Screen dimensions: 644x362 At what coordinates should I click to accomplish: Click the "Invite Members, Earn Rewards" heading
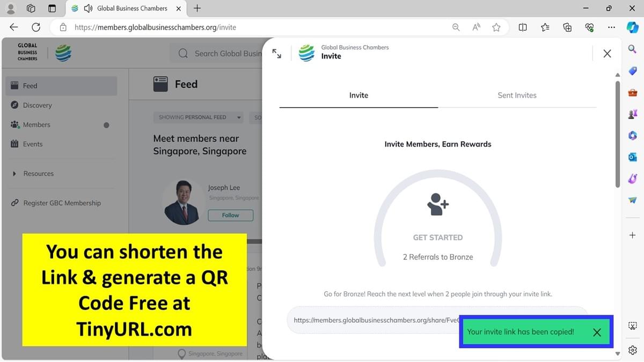[x=438, y=144]
